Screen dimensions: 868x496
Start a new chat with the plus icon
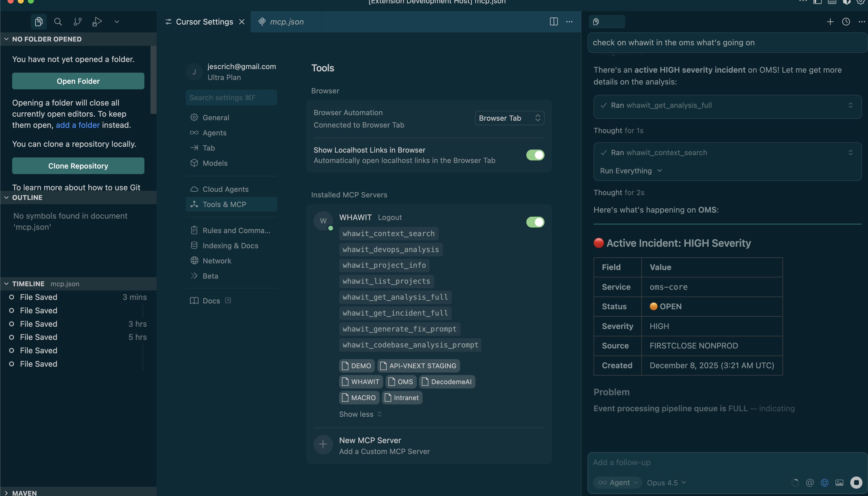tap(830, 22)
